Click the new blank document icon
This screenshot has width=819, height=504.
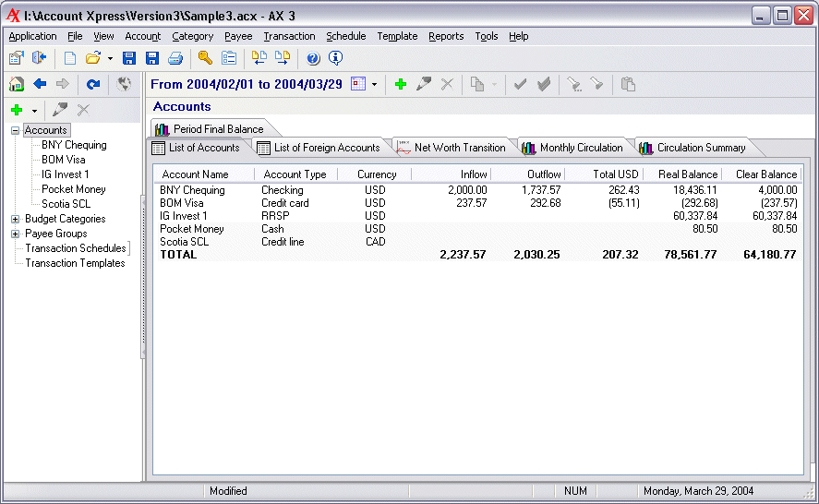pos(70,58)
